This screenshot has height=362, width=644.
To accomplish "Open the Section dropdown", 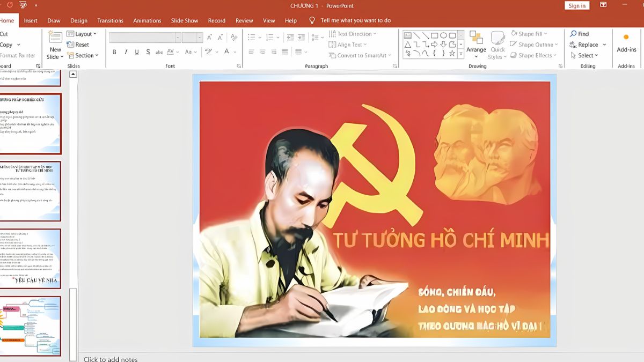I will (83, 55).
